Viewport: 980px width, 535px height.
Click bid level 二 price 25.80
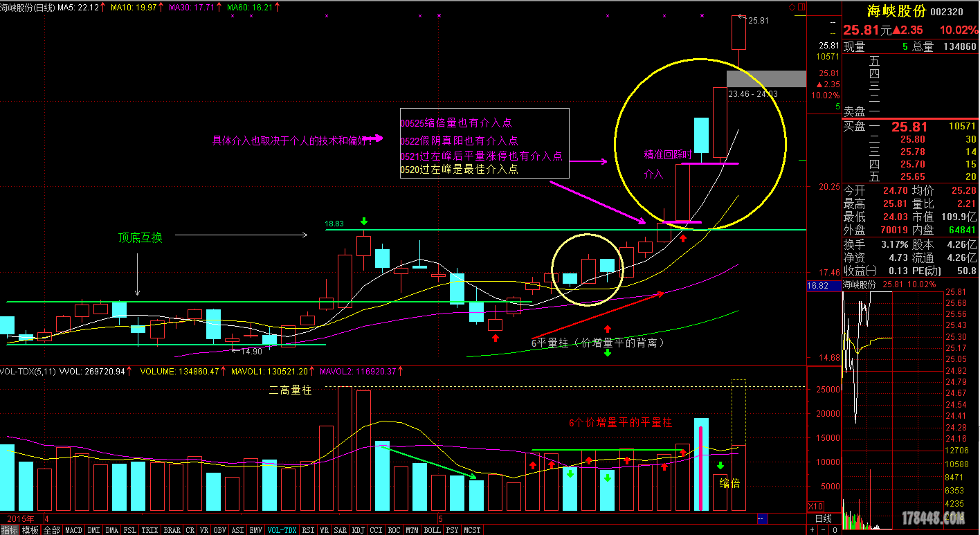(912, 139)
